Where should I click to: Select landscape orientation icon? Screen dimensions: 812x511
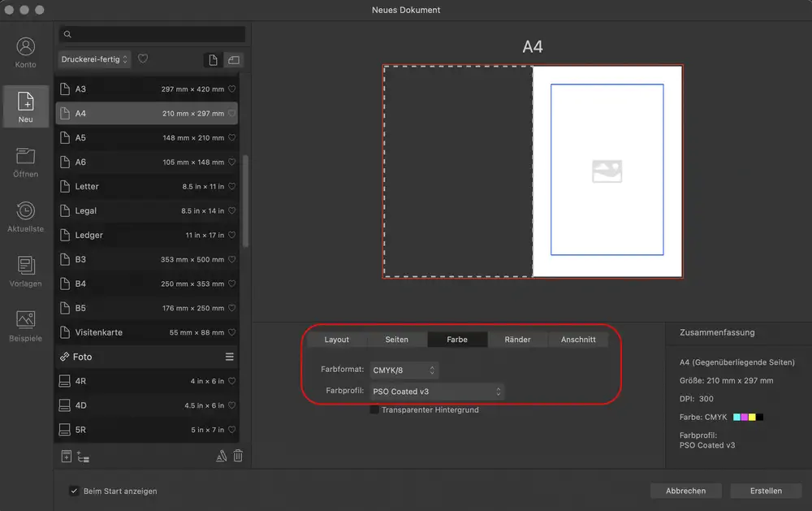[x=234, y=60]
